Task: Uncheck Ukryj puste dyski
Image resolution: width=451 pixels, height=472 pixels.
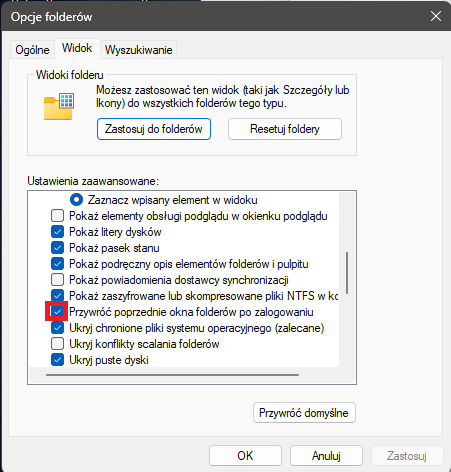Action: click(57, 360)
